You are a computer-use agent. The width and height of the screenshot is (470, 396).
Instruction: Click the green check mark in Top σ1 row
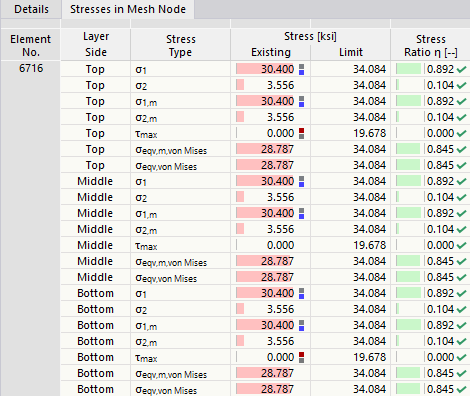pos(462,69)
